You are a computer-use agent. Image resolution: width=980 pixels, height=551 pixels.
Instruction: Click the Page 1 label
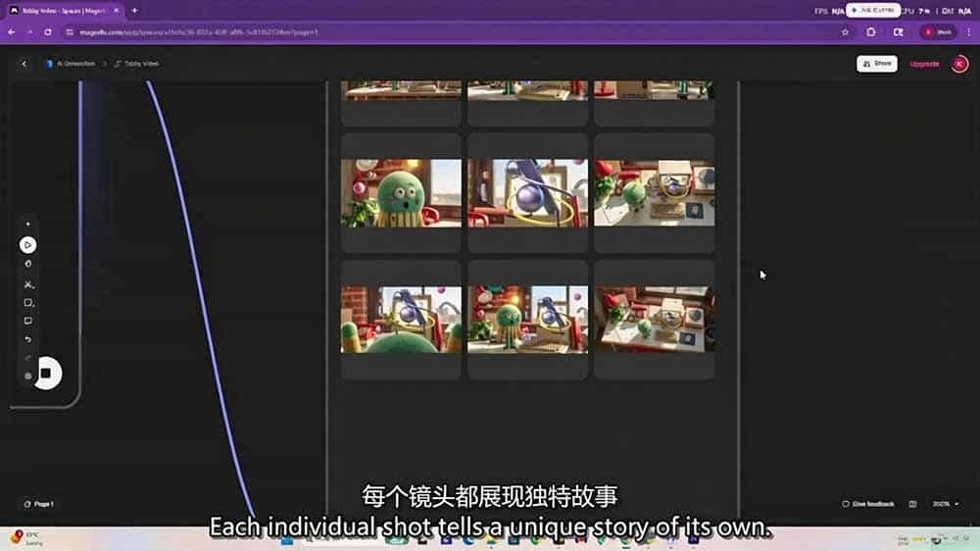click(39, 504)
